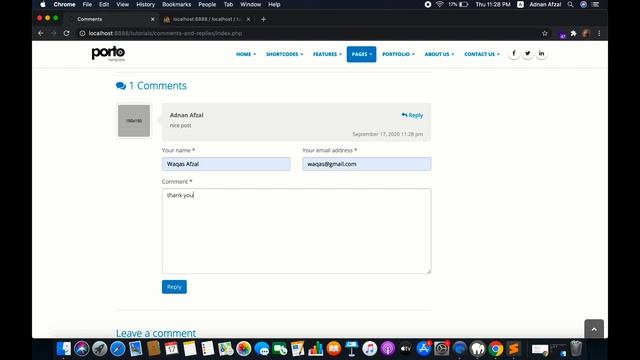Open Sublime Text from the dock
The height and width of the screenshot is (360, 640).
[x=514, y=349]
